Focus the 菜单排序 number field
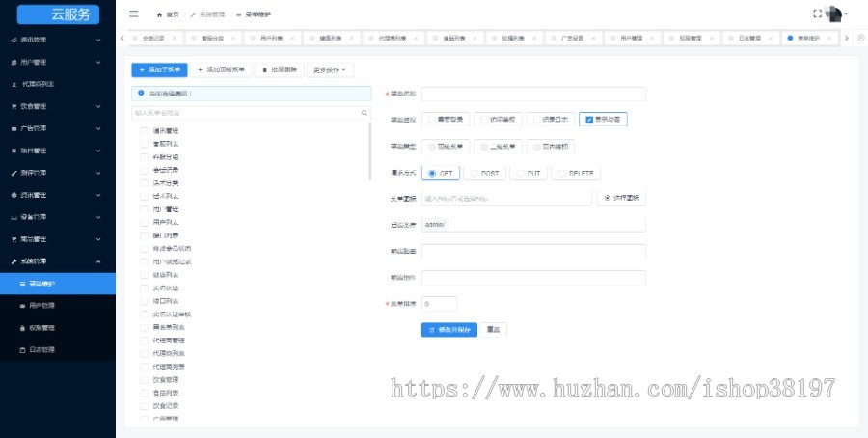 [440, 304]
